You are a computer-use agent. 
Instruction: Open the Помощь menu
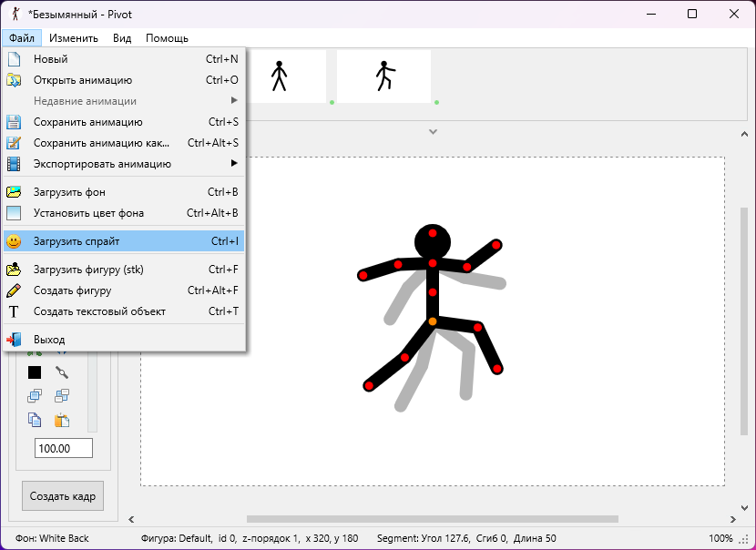(167, 38)
